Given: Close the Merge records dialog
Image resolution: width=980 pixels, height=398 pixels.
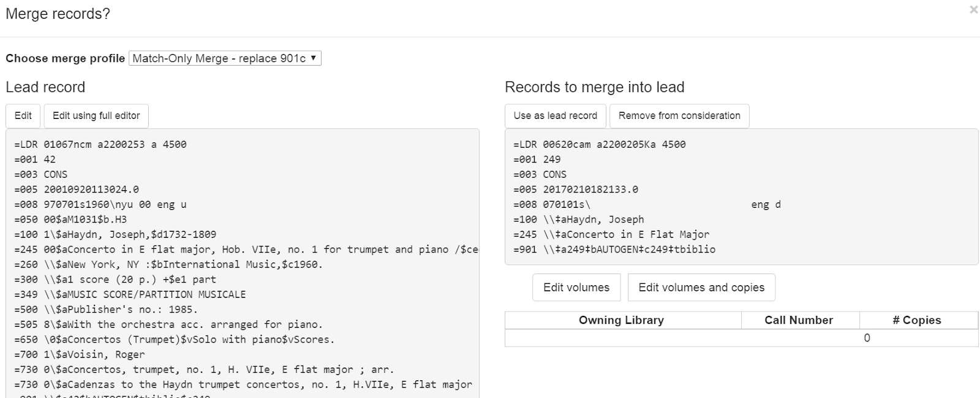Looking at the screenshot, I should (x=973, y=10).
